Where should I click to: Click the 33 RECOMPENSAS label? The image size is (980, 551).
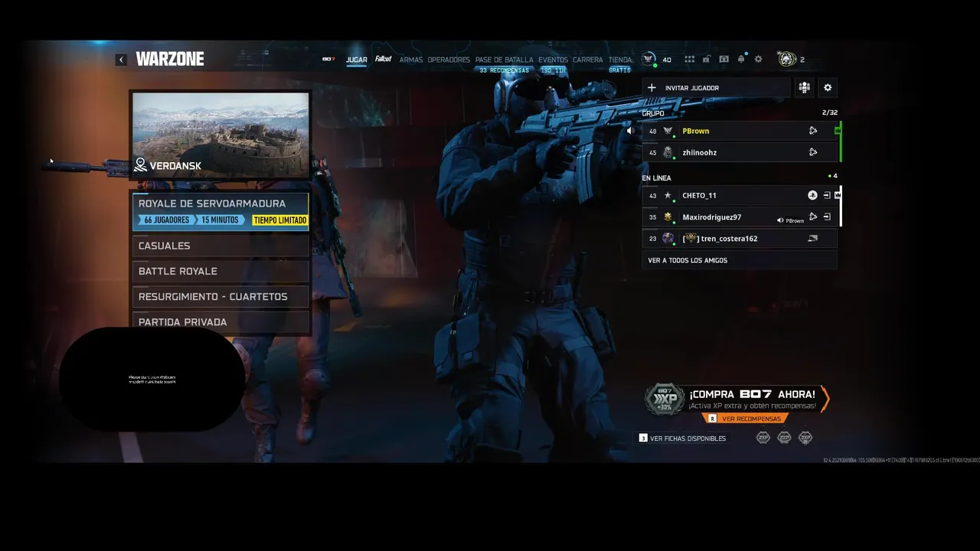pos(504,70)
